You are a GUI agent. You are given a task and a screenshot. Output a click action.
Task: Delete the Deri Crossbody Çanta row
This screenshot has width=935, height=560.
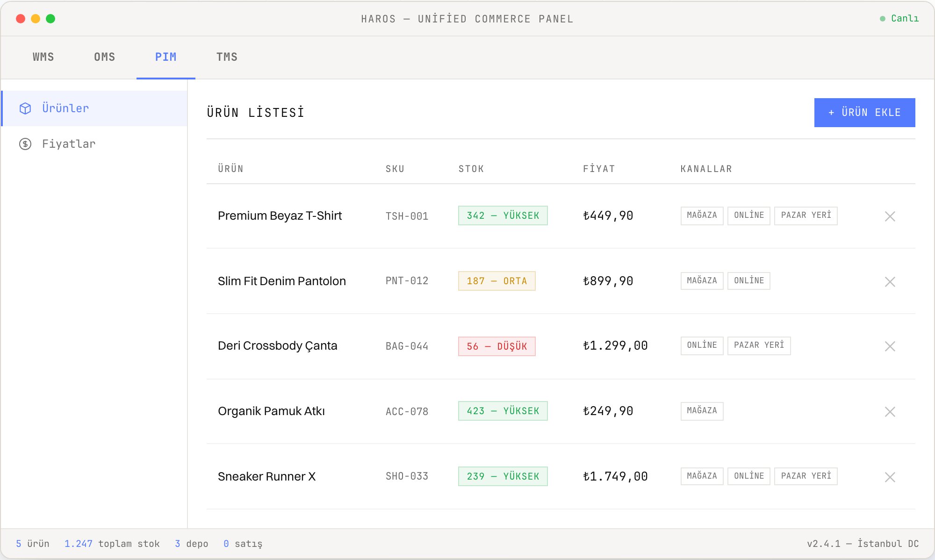pyautogui.click(x=890, y=346)
